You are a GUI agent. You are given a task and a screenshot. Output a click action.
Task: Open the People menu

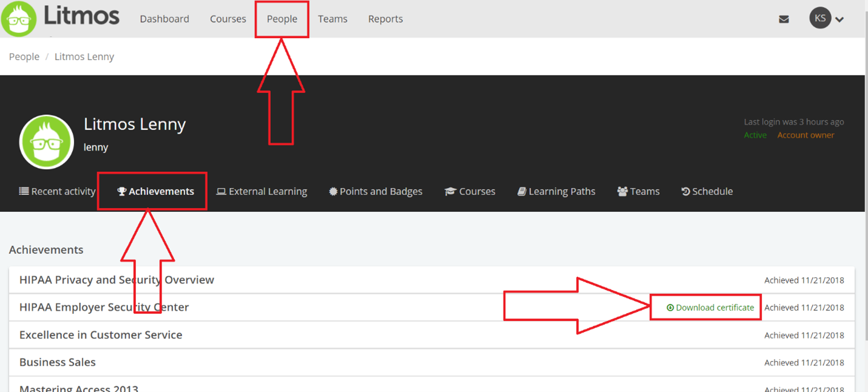click(282, 19)
